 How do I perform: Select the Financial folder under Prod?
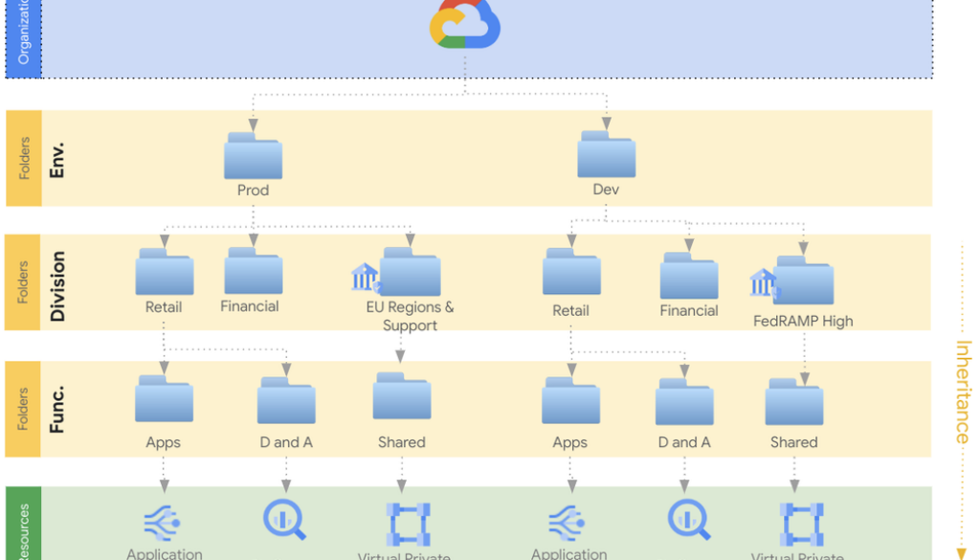pyautogui.click(x=253, y=272)
